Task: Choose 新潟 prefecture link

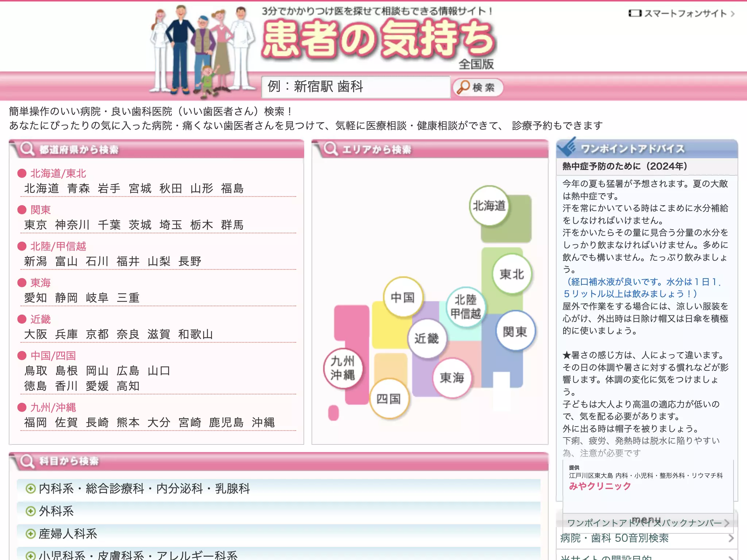Action: 36,261
